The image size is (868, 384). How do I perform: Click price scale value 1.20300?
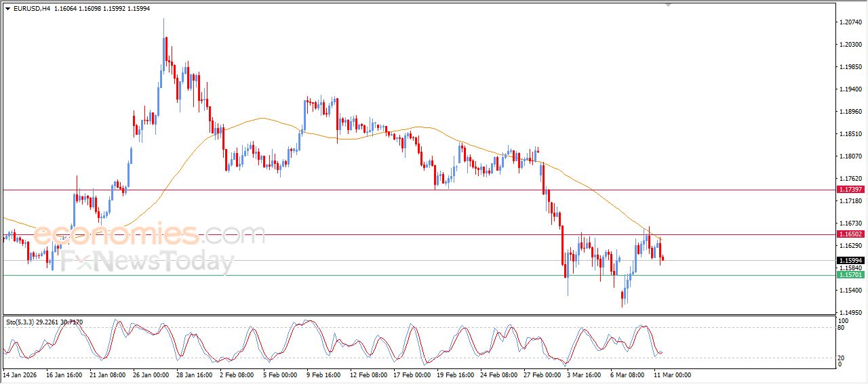click(x=850, y=45)
